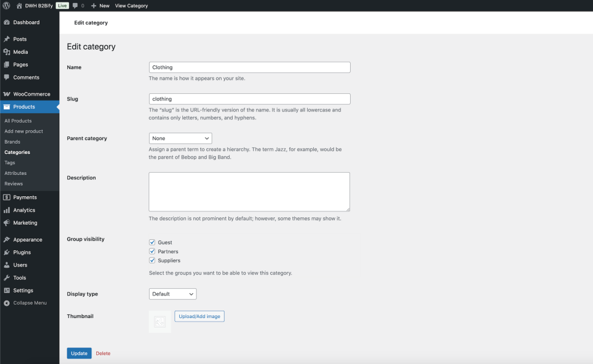Open the Media icon in sidebar
This screenshot has height=364, width=593.
tap(7, 52)
